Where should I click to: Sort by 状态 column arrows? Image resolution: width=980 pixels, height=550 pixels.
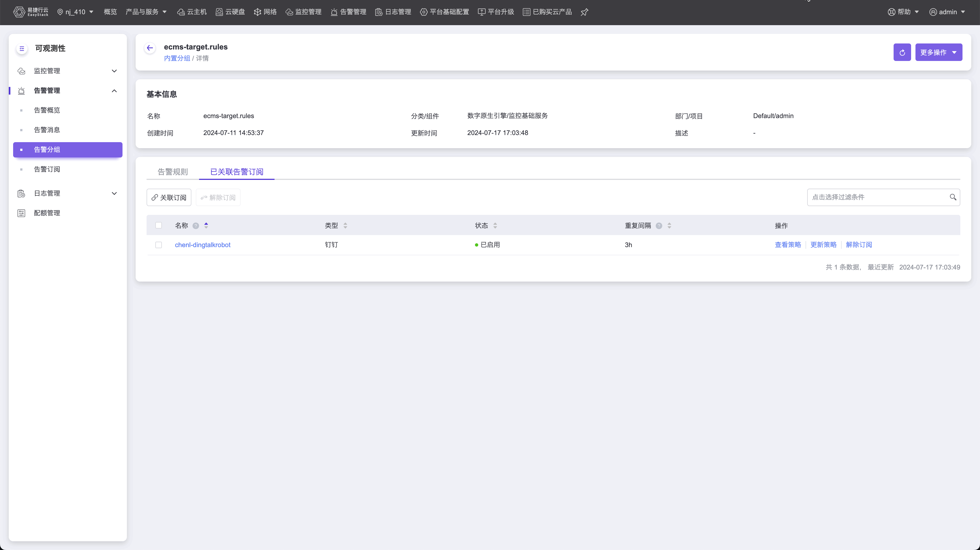[495, 226]
